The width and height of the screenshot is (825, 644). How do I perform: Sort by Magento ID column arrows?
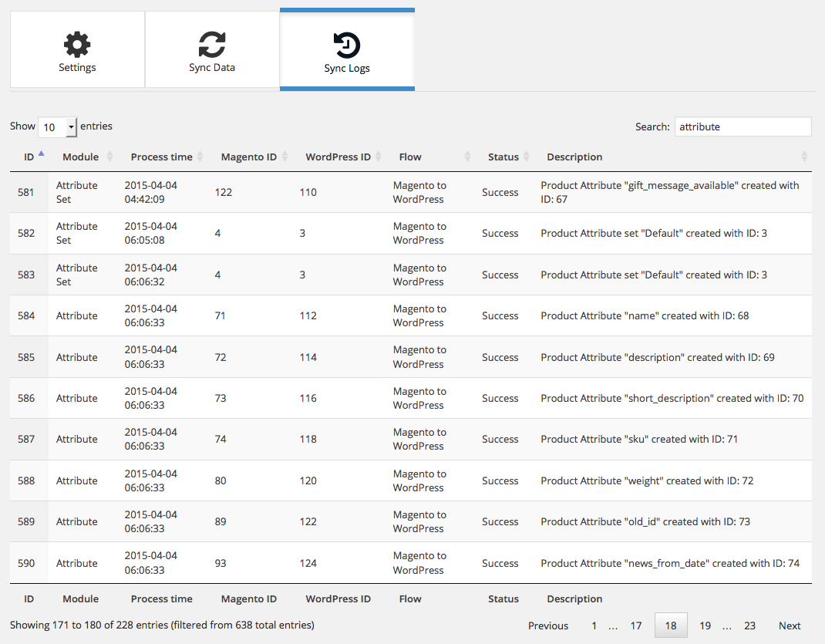[285, 157]
